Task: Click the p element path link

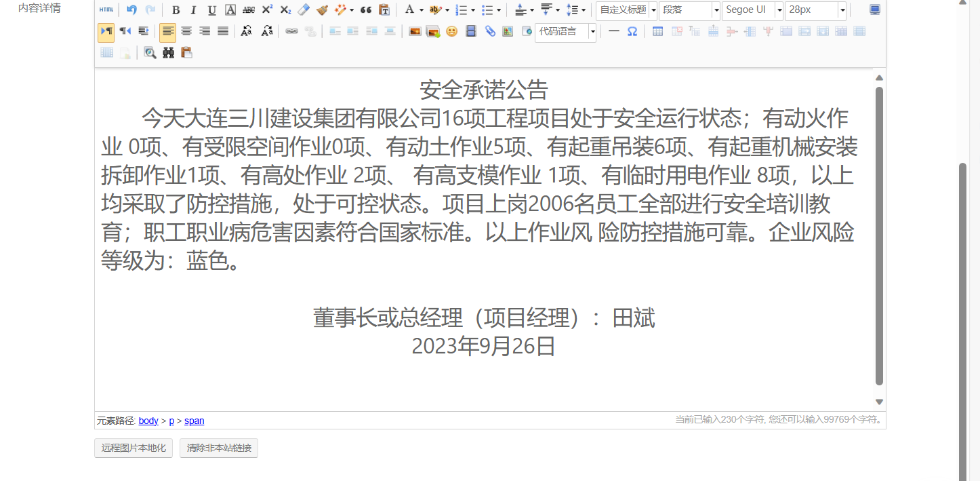Action: (x=171, y=421)
